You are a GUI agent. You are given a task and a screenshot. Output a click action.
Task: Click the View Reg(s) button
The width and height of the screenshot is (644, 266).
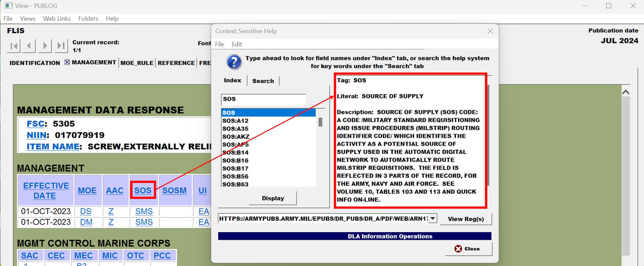(466, 219)
